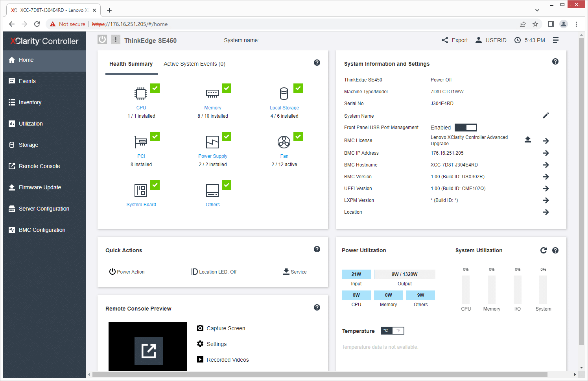Viewport: 588px width, 381px height.
Task: Open a new browser tab
Action: point(109,10)
